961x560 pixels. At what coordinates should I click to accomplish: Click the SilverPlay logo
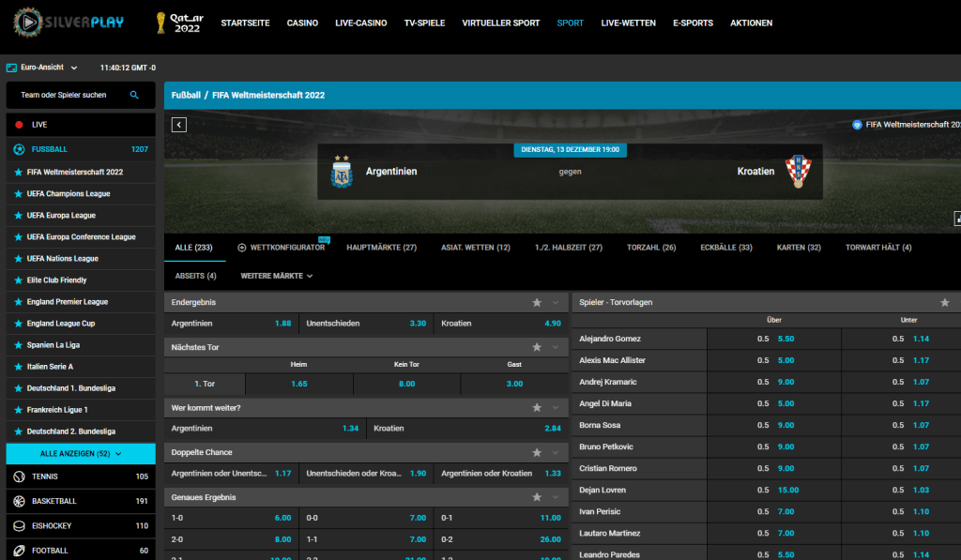pos(68,23)
